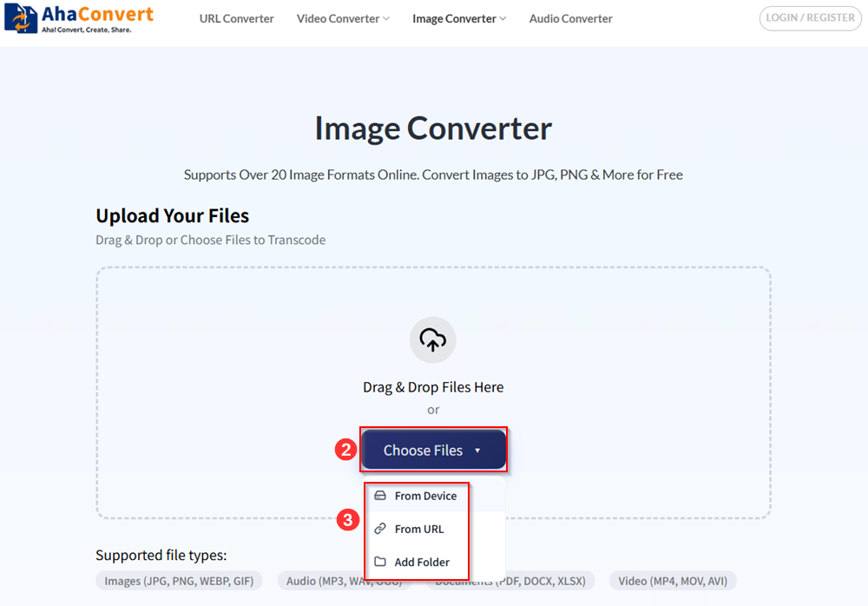Viewport: 868px width, 606px height.
Task: Click the device icon beside From Device
Action: 380,495
